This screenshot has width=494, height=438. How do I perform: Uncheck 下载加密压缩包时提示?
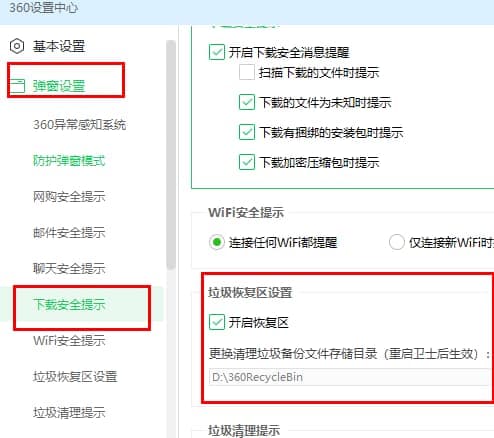coord(247,162)
